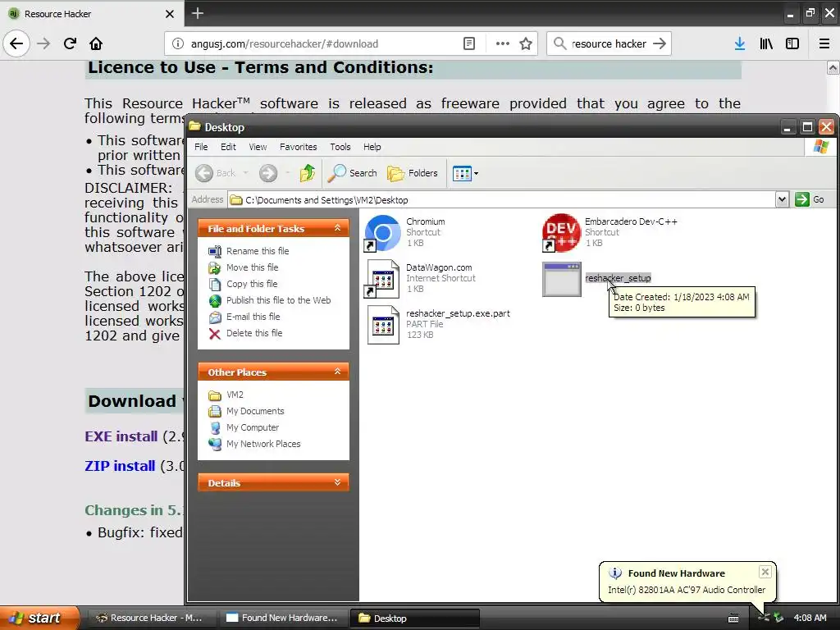Click the Windows Start button
Image resolution: width=840 pixels, height=630 pixels.
click(x=39, y=618)
